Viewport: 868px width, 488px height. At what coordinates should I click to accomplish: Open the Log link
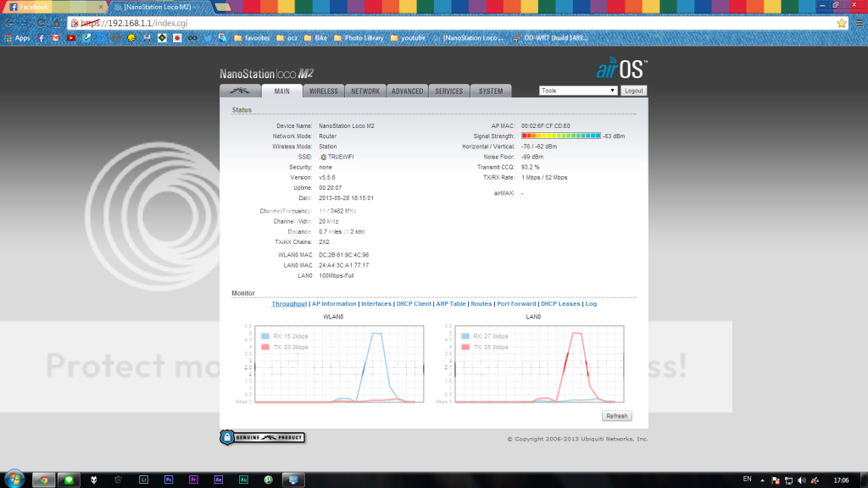point(591,304)
